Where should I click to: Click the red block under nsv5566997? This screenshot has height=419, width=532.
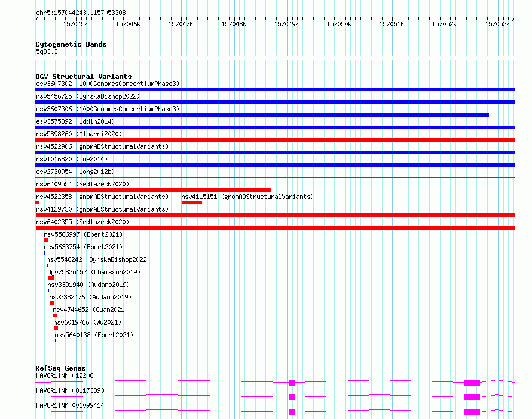click(x=47, y=240)
